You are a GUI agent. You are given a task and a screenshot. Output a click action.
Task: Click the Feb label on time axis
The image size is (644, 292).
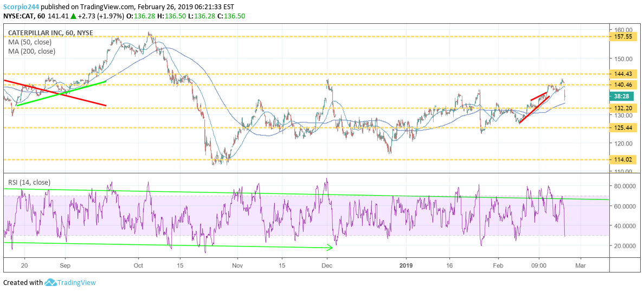(x=498, y=265)
